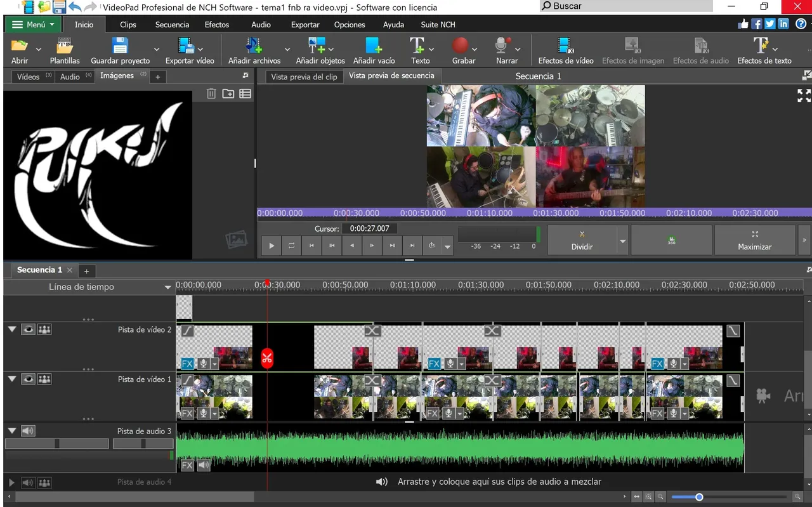The image size is (812, 507).
Task: Click the Guardar proyecto icon
Action: pos(121,46)
